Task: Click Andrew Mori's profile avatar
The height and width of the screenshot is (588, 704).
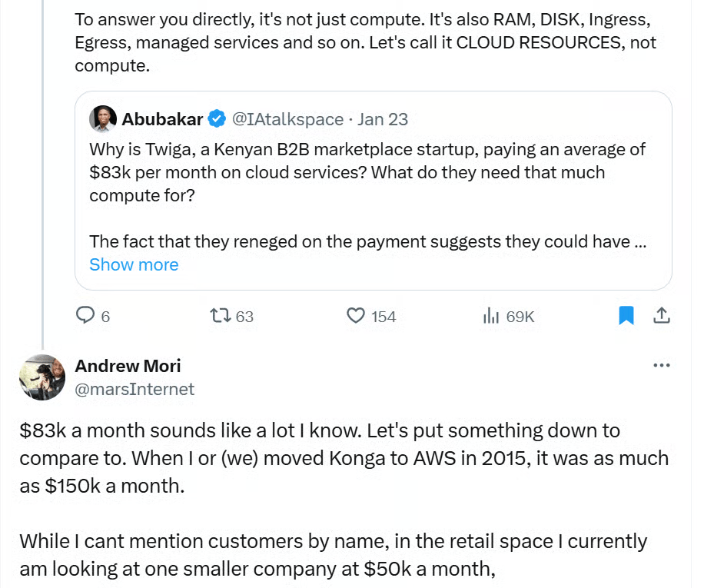Action: 42,377
